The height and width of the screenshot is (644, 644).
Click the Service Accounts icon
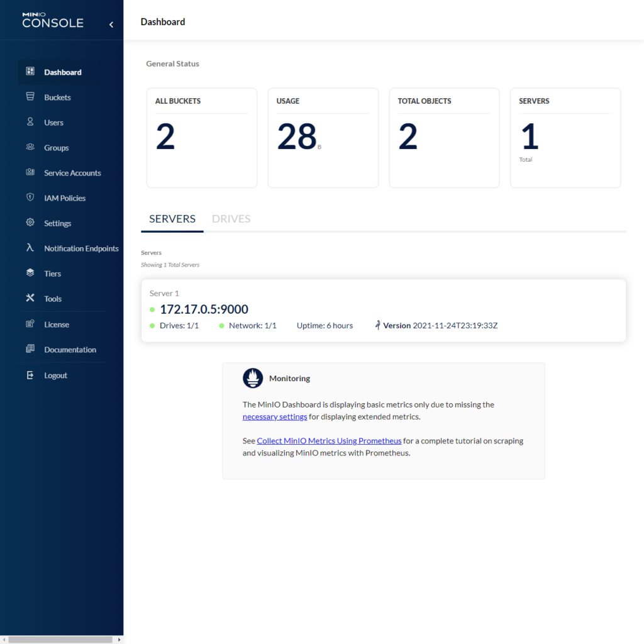[30, 172]
